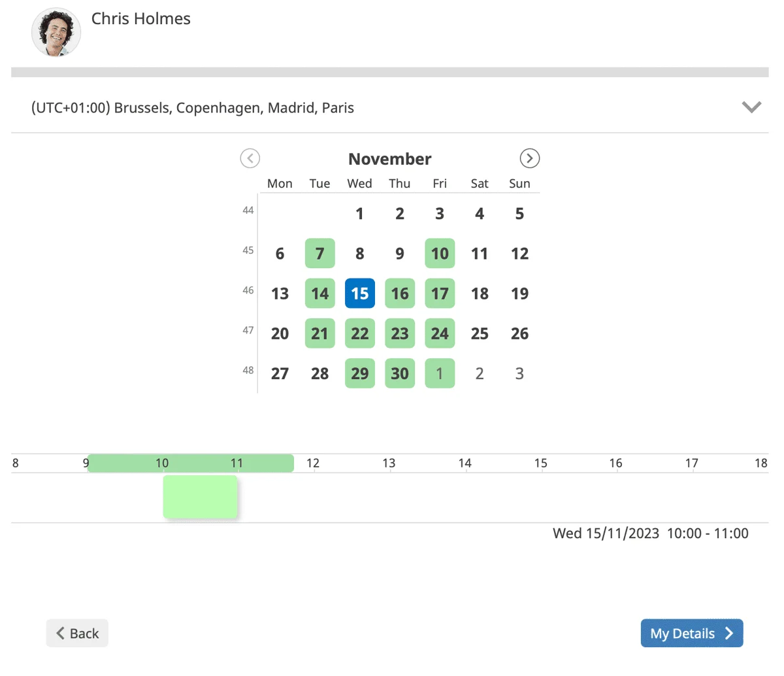Choose Thursday November 16

pyautogui.click(x=400, y=294)
